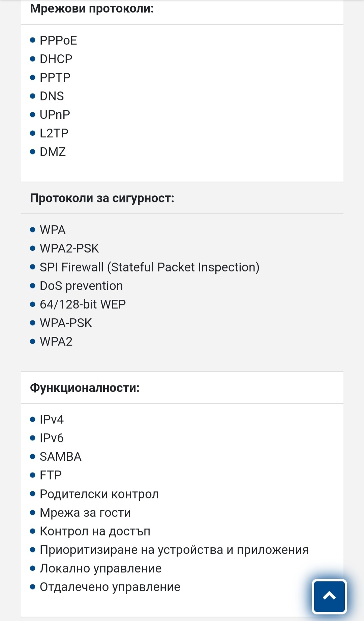This screenshot has height=621, width=364.
Task: Tap the Протоколи за сигурност heading
Action: click(x=102, y=198)
